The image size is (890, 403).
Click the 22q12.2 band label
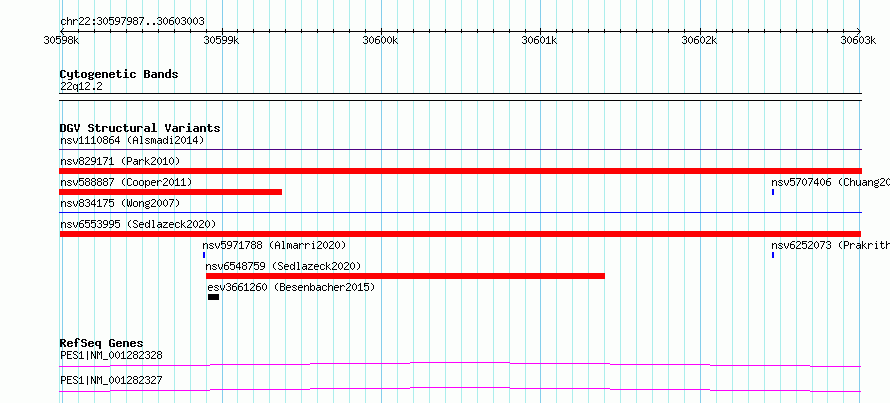[81, 87]
